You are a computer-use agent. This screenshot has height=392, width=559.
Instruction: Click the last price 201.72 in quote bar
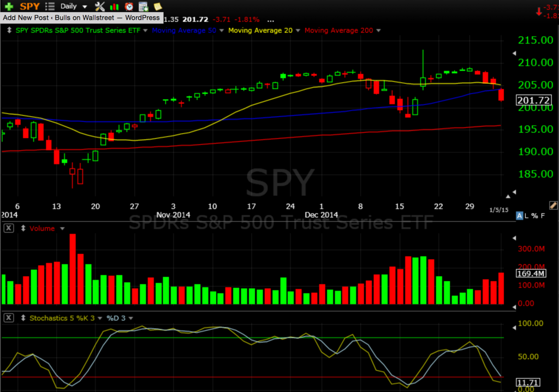(195, 20)
